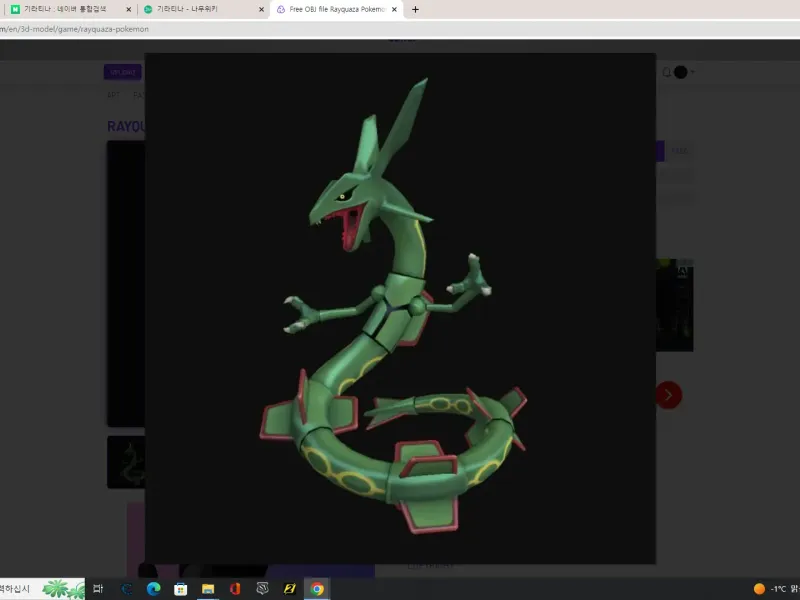Launch Microsoft Edge from the taskbar
800x600 pixels.
[x=154, y=589]
